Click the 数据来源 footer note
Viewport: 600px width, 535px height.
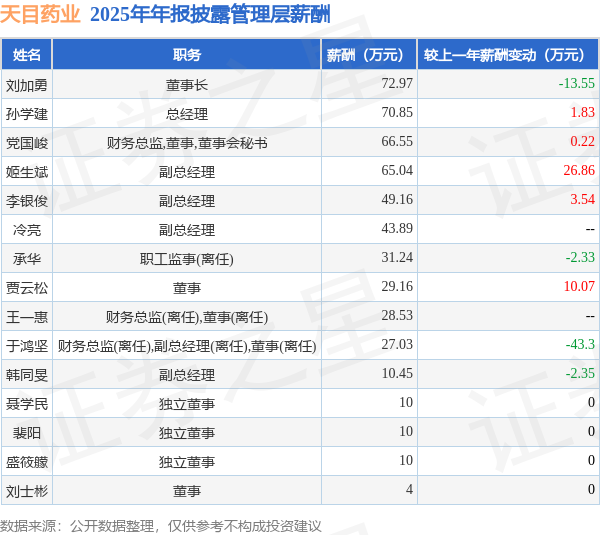161,526
